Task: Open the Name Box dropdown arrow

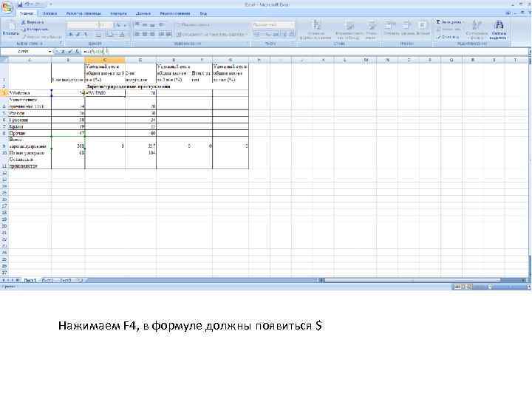Action: tap(50, 52)
